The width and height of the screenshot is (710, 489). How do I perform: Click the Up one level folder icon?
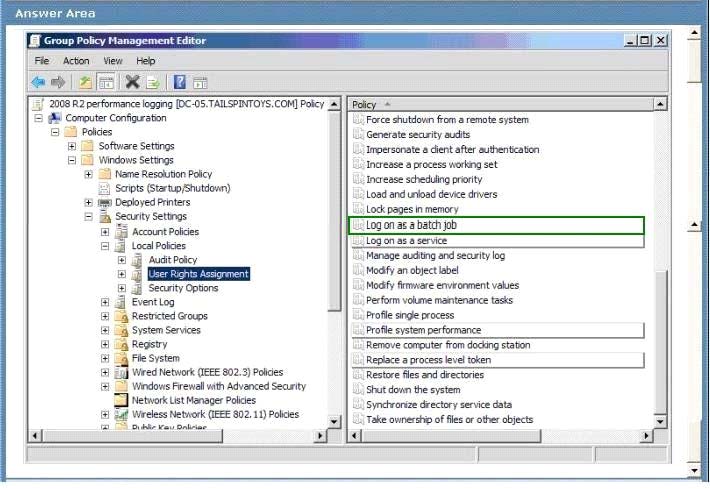[85, 82]
